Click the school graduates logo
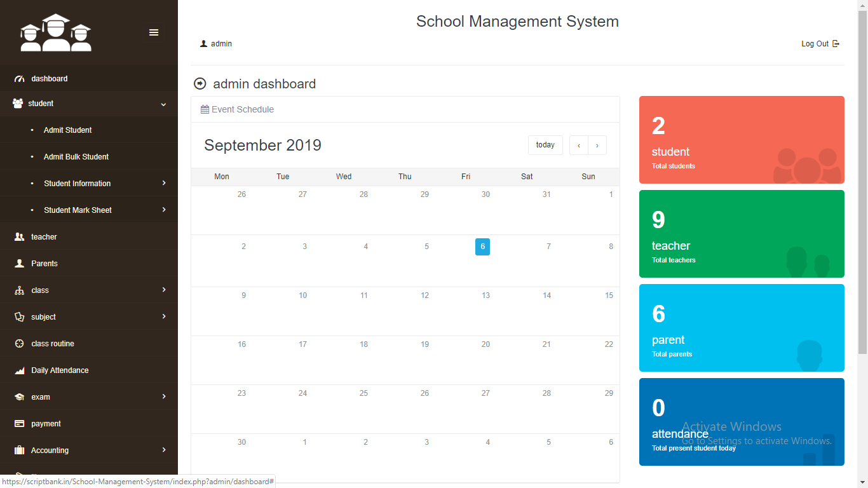Image resolution: width=868 pixels, height=488 pixels. [x=56, y=33]
